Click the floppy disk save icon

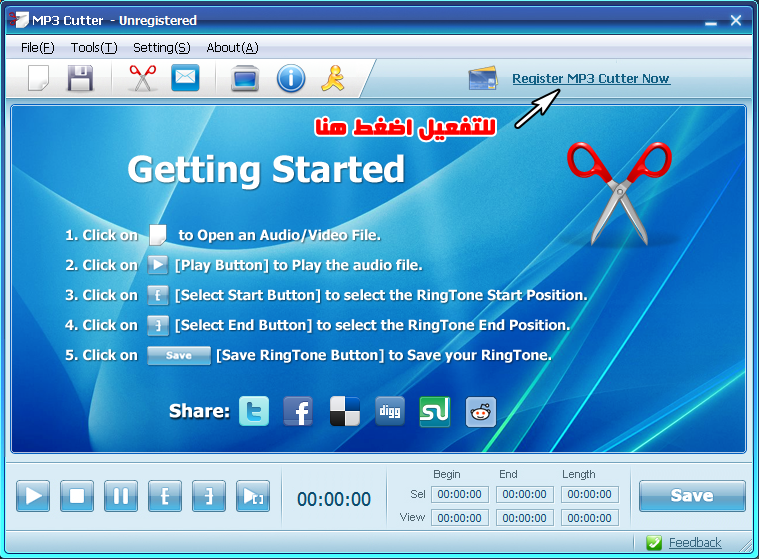pyautogui.click(x=80, y=78)
